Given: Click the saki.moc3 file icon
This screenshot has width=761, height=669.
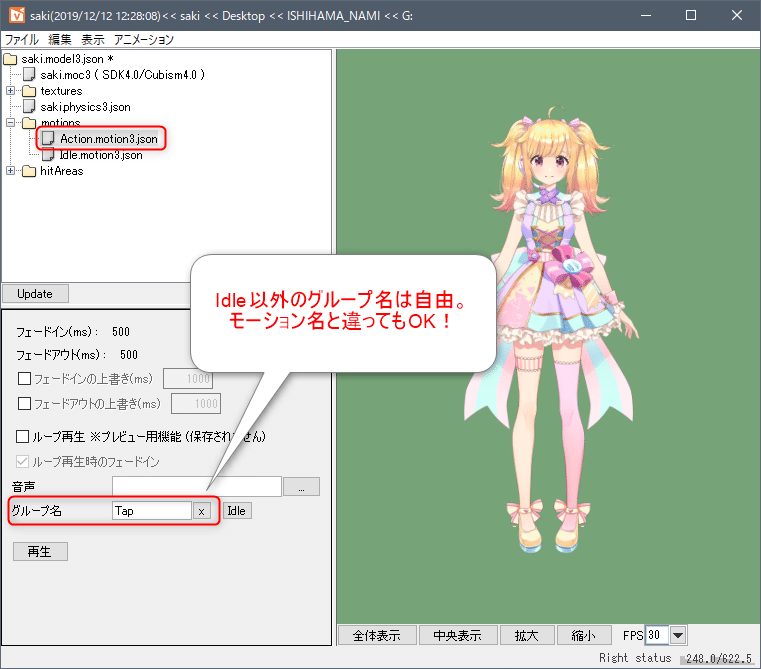Looking at the screenshot, I should coord(29,74).
